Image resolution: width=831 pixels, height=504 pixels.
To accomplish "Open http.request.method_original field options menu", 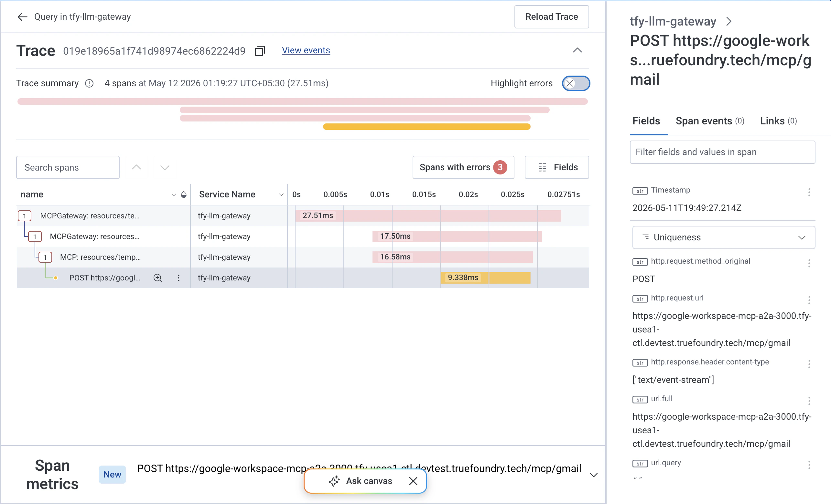I will tap(809, 263).
